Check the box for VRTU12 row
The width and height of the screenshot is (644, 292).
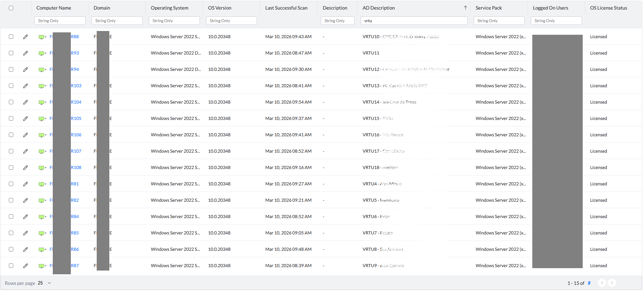click(11, 70)
